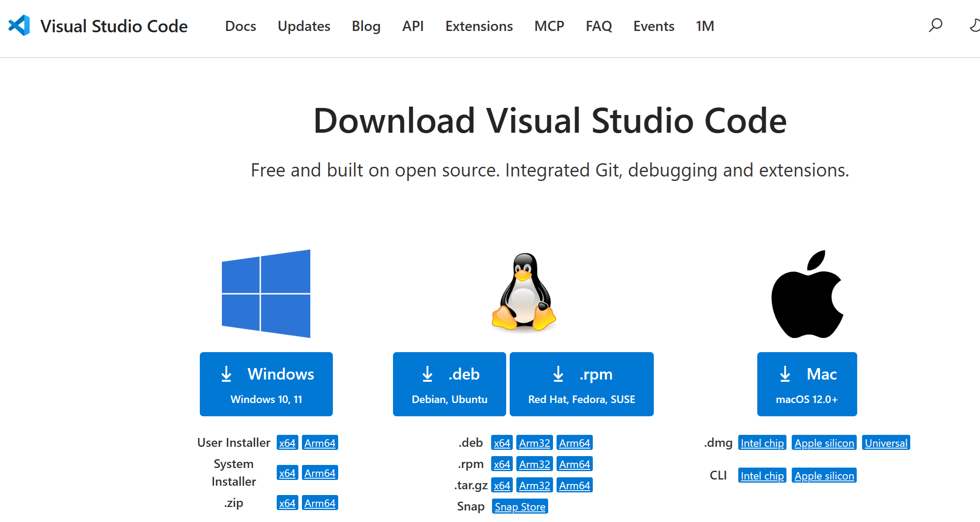Viewport: 980px width, 522px height.
Task: Open Extensions in the top navigation
Action: [x=479, y=26]
